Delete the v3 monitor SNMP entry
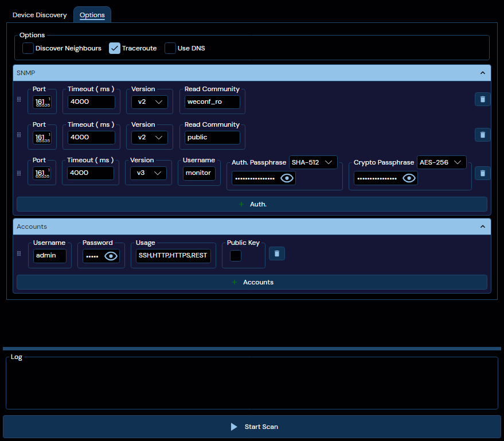 point(482,173)
